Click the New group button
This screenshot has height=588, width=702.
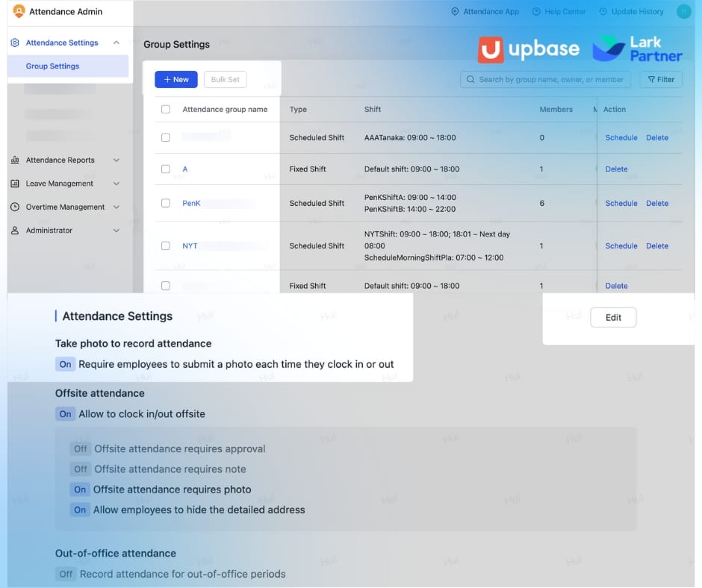click(x=176, y=79)
